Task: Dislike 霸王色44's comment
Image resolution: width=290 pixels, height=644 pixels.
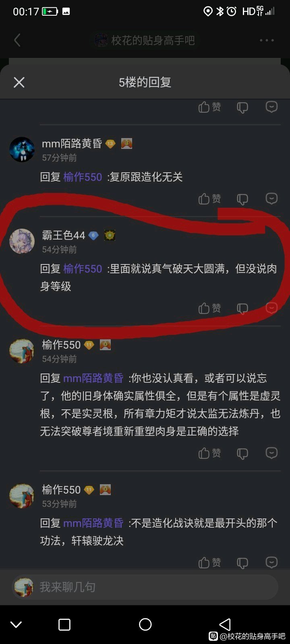Action: 242,309
